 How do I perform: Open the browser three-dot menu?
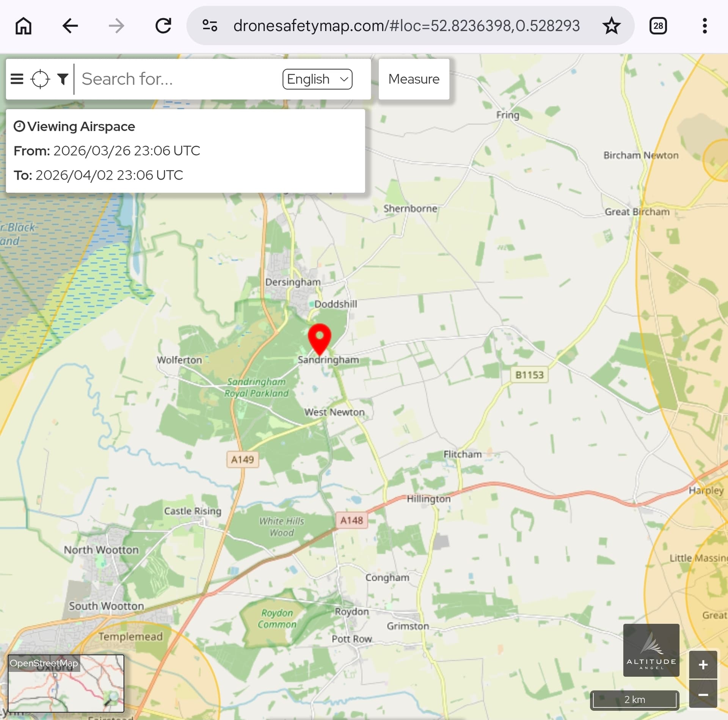click(x=704, y=26)
